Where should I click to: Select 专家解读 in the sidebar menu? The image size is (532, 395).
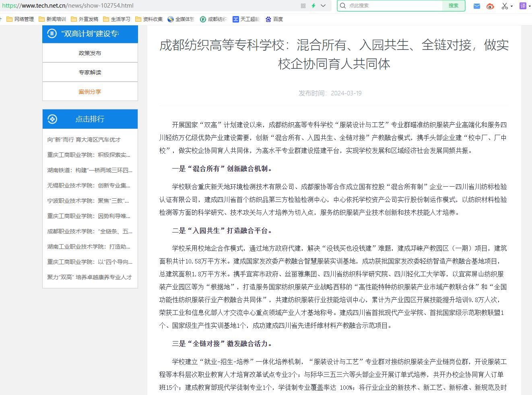tap(90, 72)
